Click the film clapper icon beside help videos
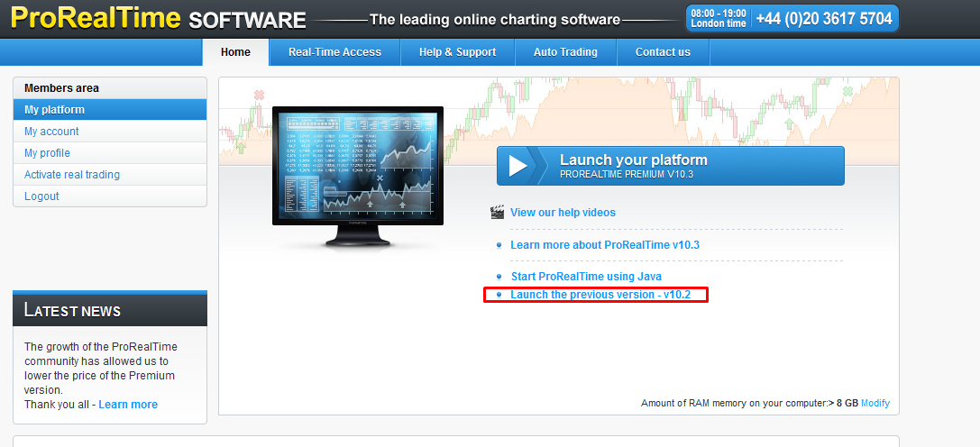 pyautogui.click(x=498, y=213)
